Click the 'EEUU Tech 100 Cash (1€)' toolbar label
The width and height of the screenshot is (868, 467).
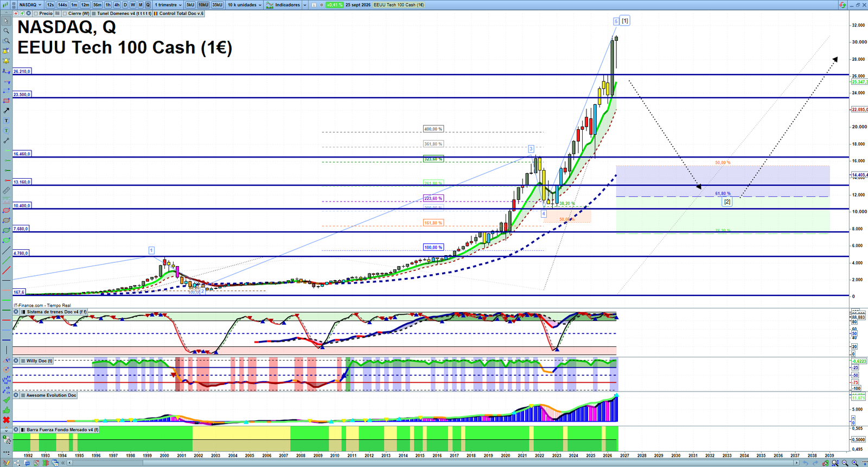[399, 5]
